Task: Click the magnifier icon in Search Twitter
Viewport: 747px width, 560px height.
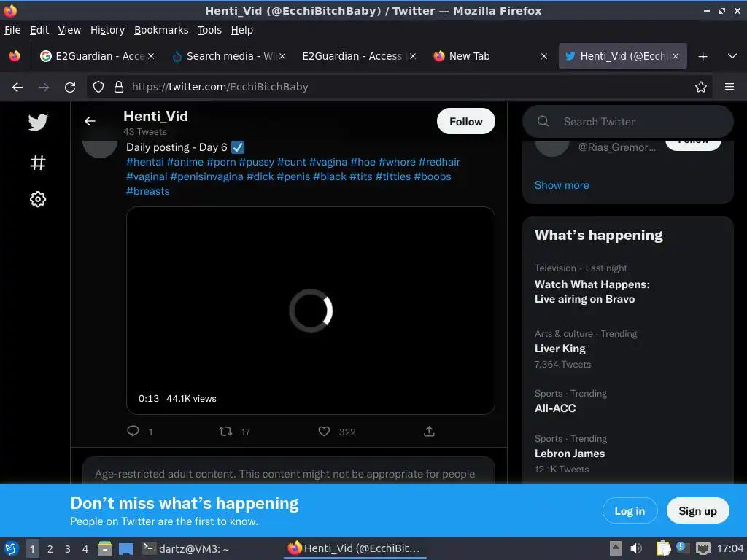Action: (x=543, y=122)
